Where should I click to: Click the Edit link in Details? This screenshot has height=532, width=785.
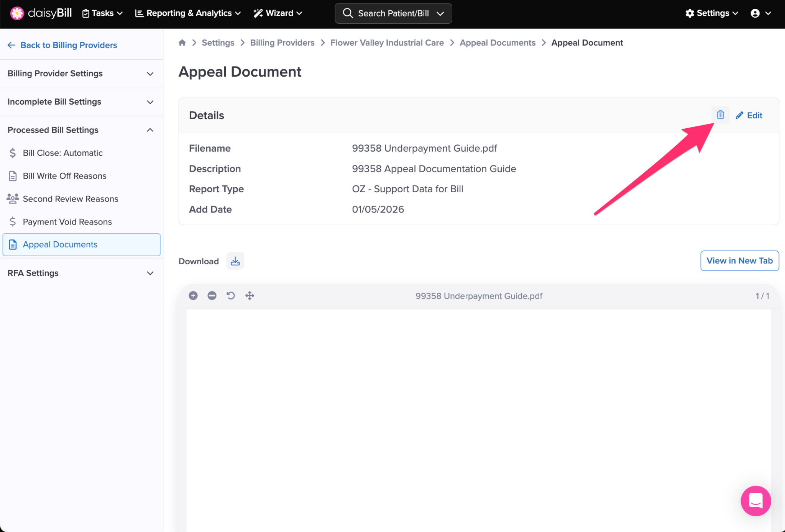pos(749,115)
